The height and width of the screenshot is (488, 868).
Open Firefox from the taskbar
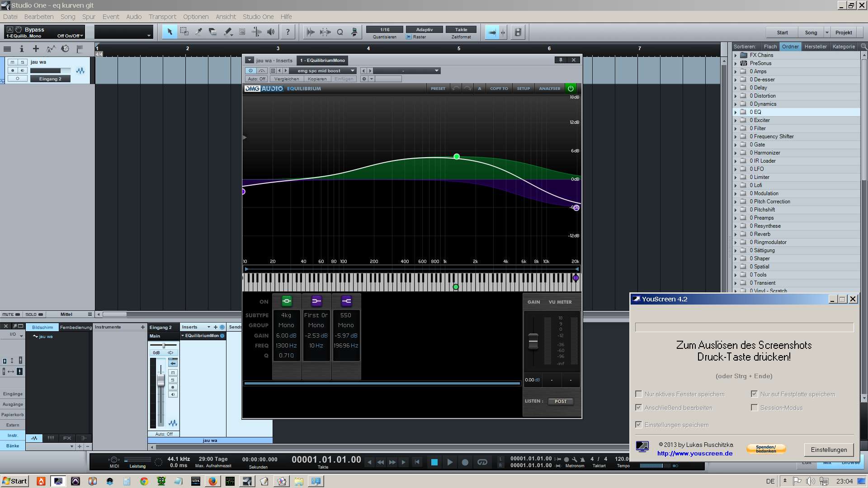pyautogui.click(x=212, y=481)
